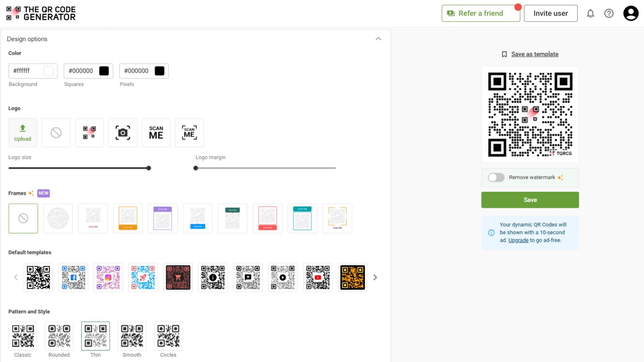The height and width of the screenshot is (362, 644).
Task: Choose the camera scan logo
Action: 123,133
